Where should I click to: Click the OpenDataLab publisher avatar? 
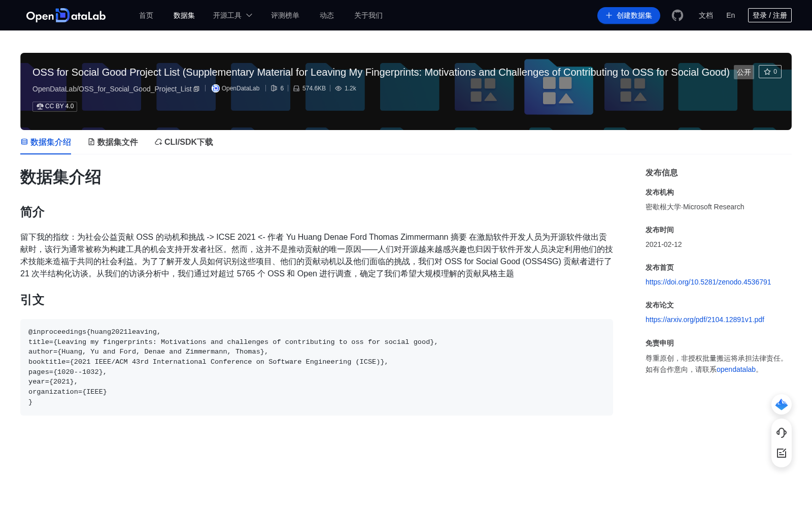[215, 88]
